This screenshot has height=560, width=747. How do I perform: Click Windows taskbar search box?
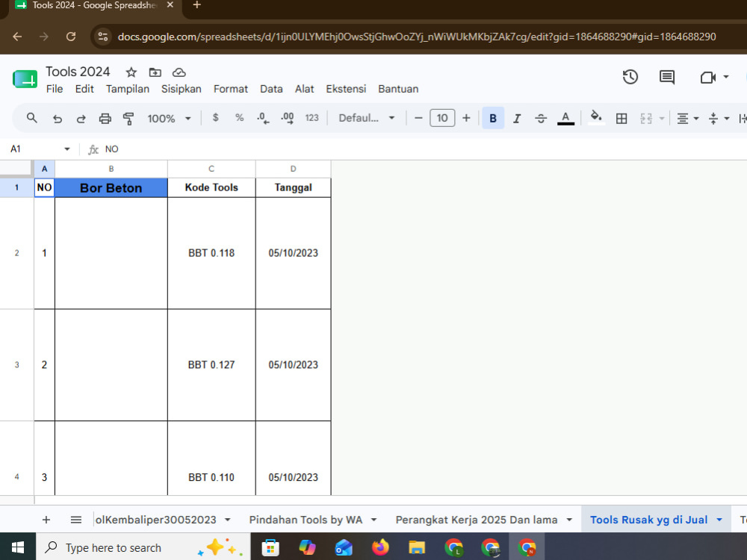(143, 547)
